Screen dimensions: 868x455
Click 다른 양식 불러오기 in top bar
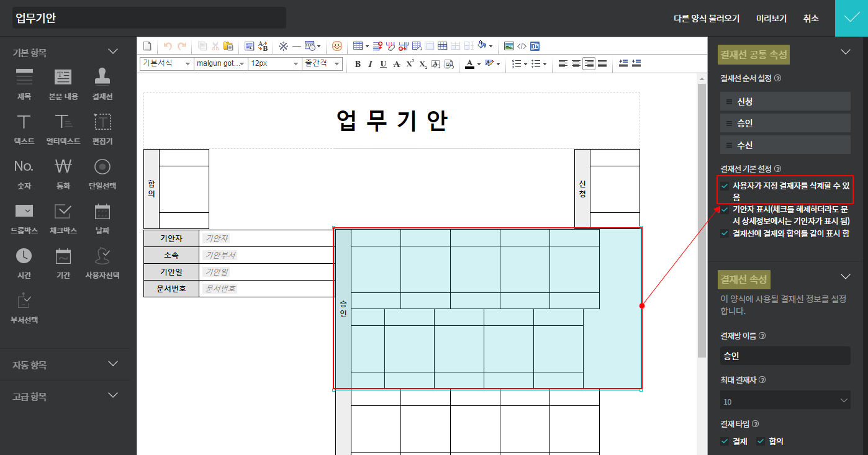706,19
